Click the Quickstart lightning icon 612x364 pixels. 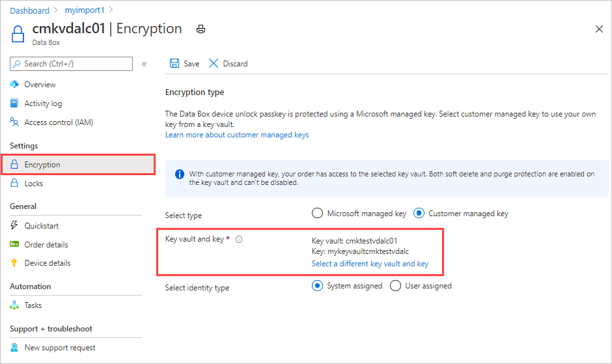click(14, 226)
